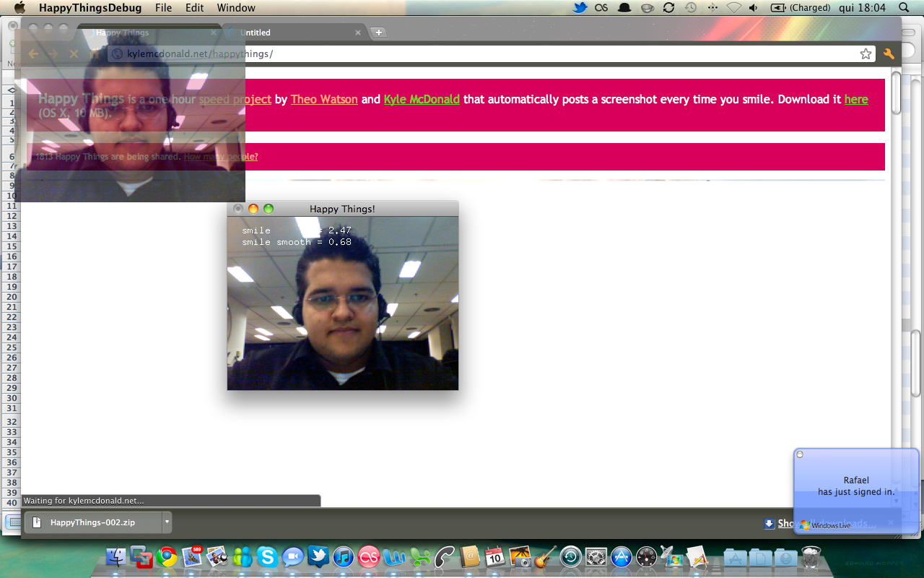
Task: Close the Untitled browser tab
Action: click(x=358, y=33)
